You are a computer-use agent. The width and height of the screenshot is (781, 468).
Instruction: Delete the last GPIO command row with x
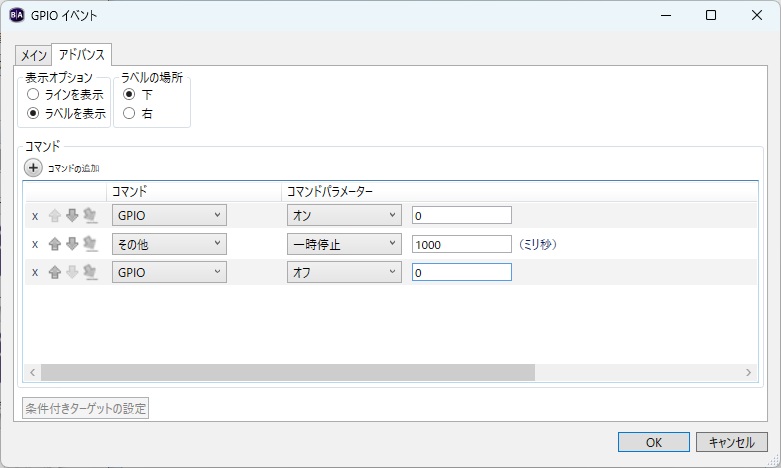coord(35,272)
